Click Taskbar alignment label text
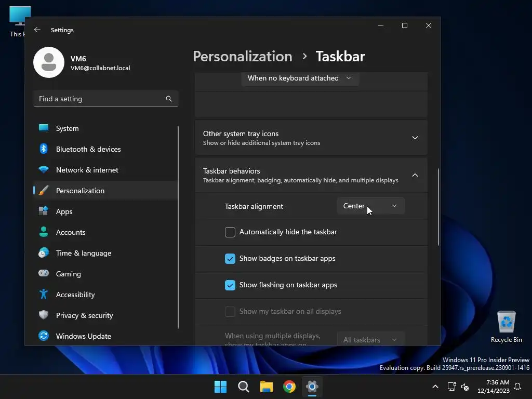Screen dimensions: 532x399 tap(254, 206)
